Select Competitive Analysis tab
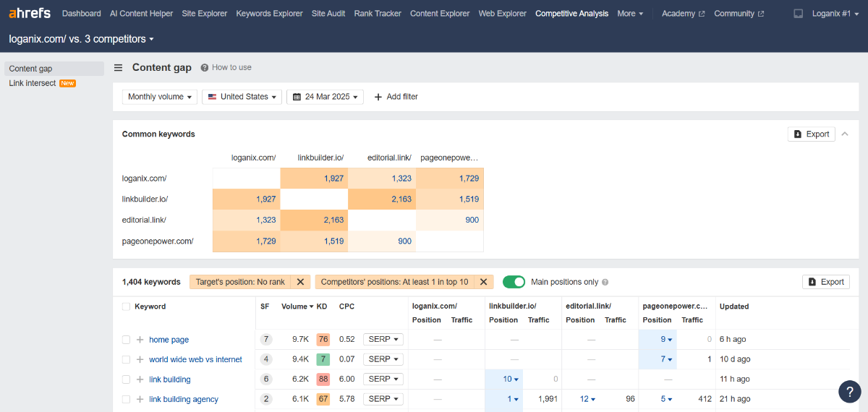Screen dimensions: 868x412 click(x=572, y=14)
